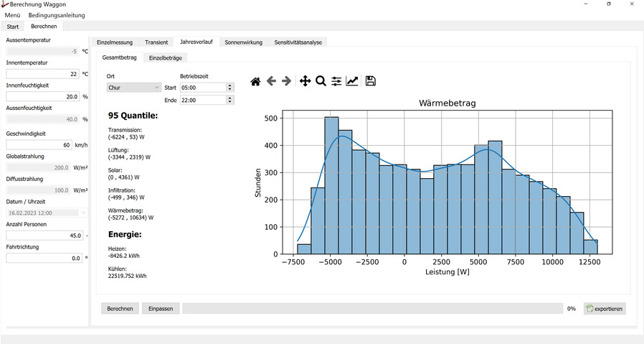Save the figure with floppy disk icon
644x344 pixels.
coord(371,82)
